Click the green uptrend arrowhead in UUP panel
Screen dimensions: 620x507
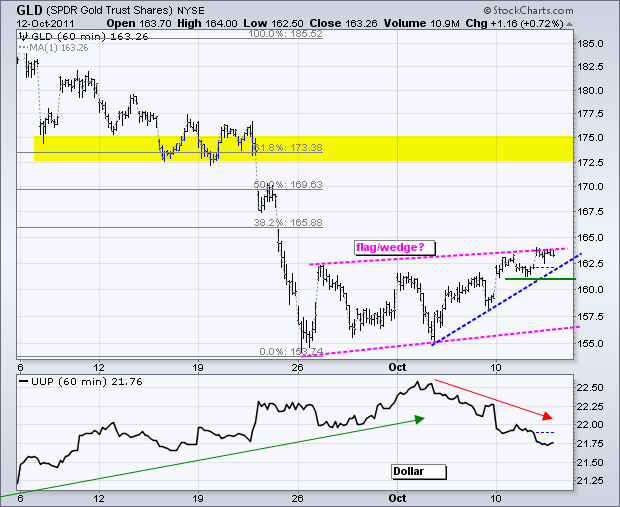419,419
